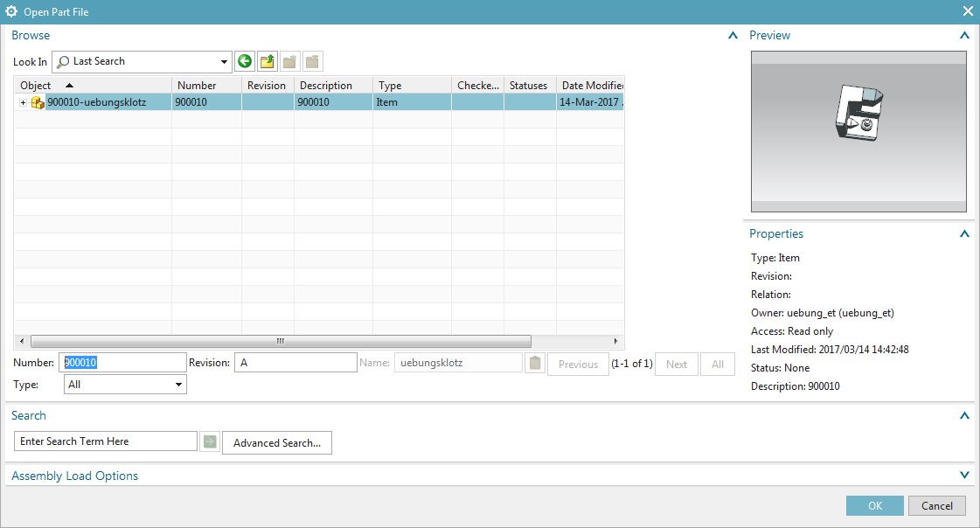The height and width of the screenshot is (528, 980).
Task: Sort by Date Modified column header
Action: pyautogui.click(x=591, y=85)
